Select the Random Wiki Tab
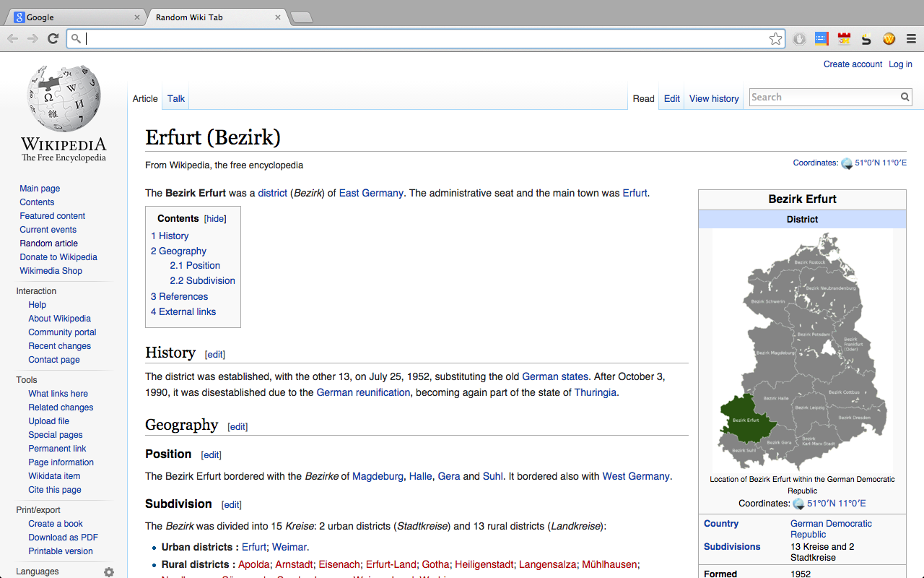Screen dimensions: 924x578 tap(217, 17)
